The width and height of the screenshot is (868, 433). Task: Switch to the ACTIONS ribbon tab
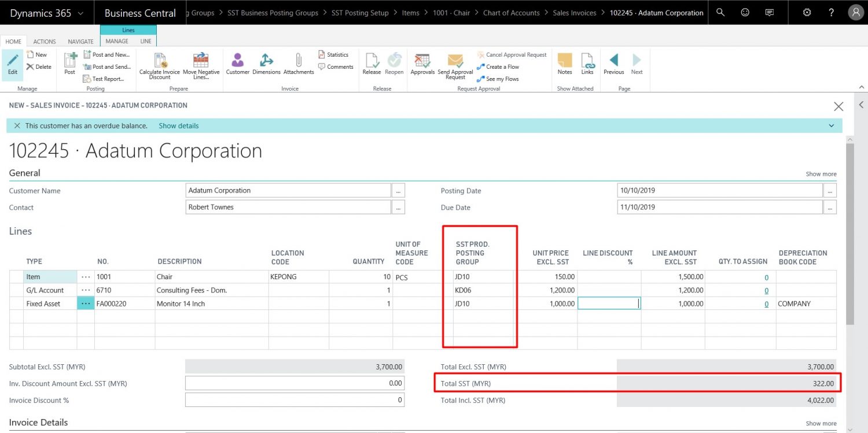click(45, 42)
